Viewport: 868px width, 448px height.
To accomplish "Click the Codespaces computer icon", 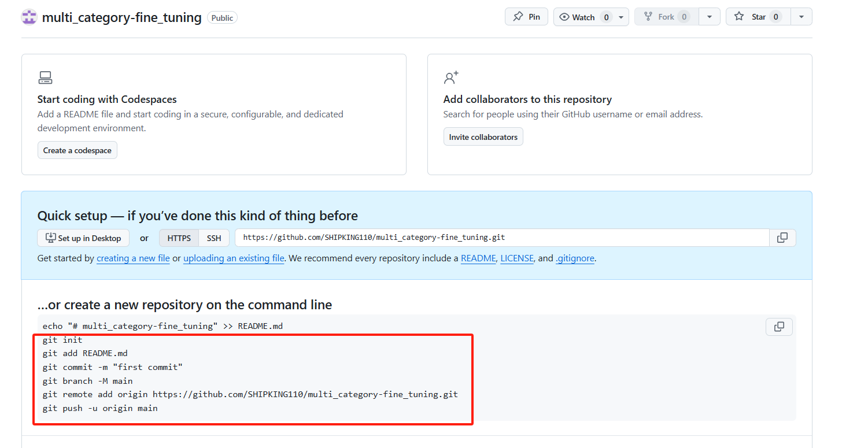I will 45,77.
